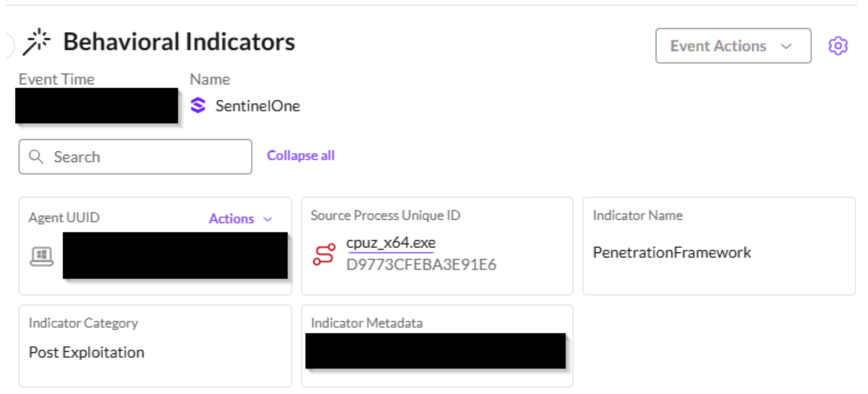Screen dimensions: 868x394
Task: Click the redacted Agent UUID value
Action: (175, 255)
